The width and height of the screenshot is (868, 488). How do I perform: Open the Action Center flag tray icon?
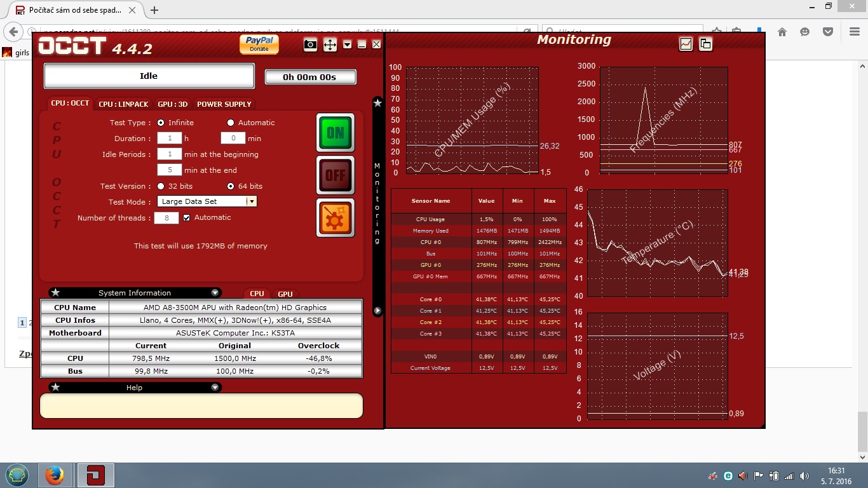pyautogui.click(x=759, y=476)
